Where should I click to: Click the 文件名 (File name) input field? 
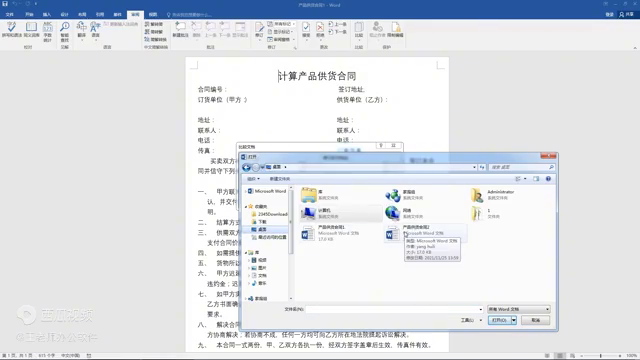[x=394, y=309]
